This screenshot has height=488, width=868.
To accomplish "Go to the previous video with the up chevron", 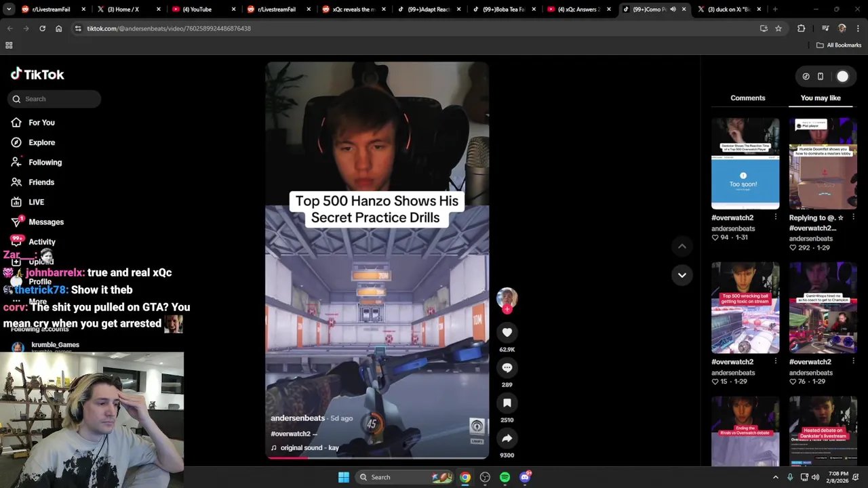I will click(682, 247).
